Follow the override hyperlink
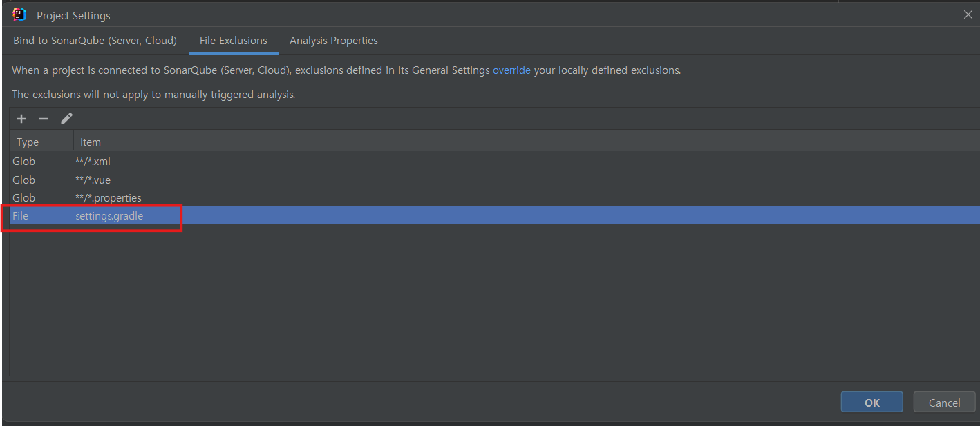980x426 pixels. tap(511, 70)
